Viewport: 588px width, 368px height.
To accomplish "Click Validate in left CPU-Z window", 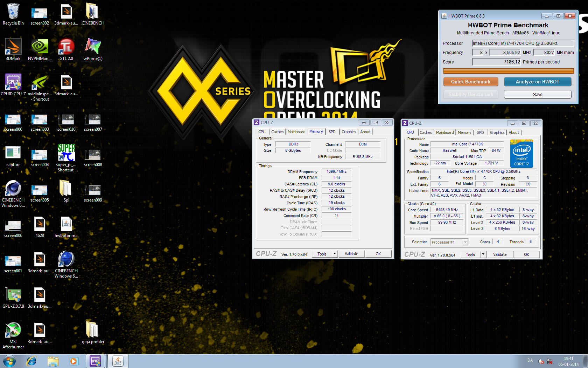I will [351, 254].
